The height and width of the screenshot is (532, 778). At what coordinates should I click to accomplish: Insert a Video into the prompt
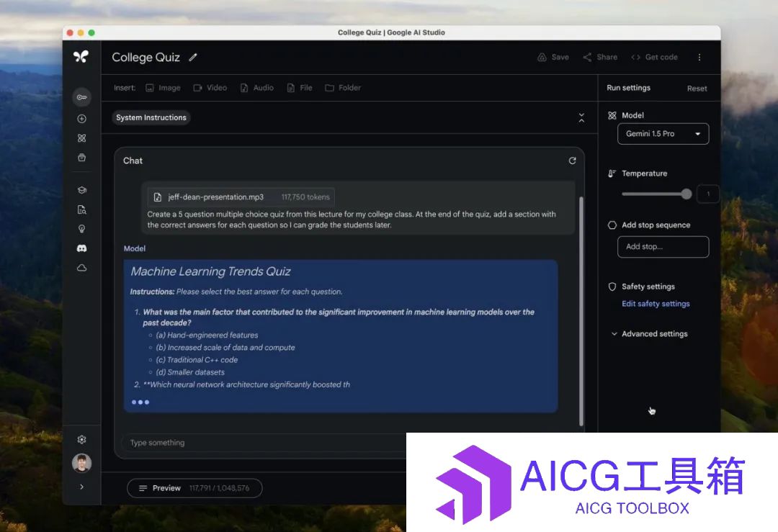click(x=210, y=88)
